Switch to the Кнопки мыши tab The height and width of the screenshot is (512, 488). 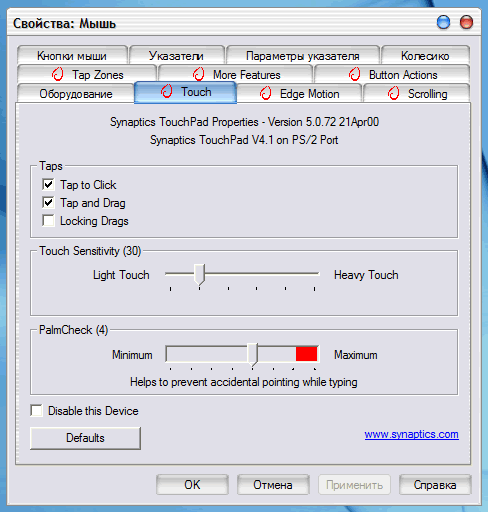tap(72, 55)
